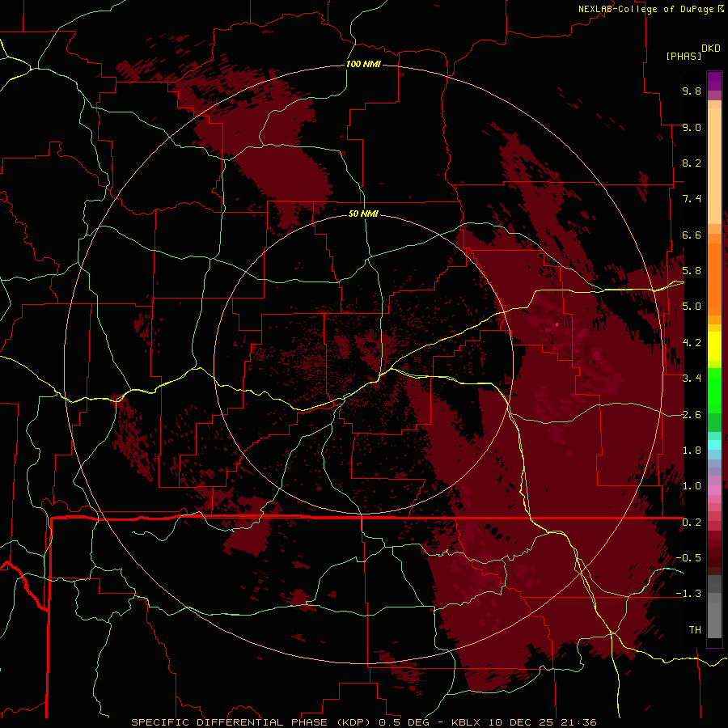Click the 1.0 scale value
The width and height of the screenshot is (728, 728).
click(x=692, y=486)
